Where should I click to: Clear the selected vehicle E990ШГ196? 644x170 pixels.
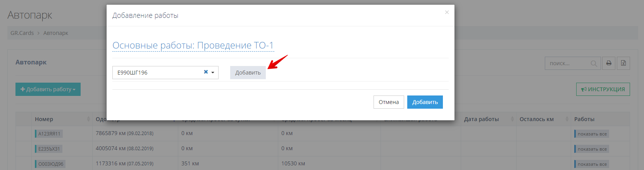206,72
